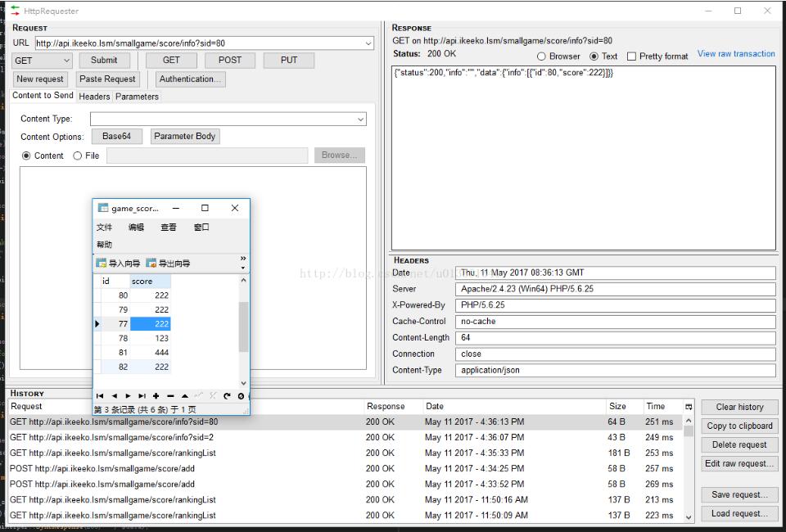Add a new record with the plus icon
Image resolution: width=786 pixels, height=532 pixels.
tap(156, 396)
